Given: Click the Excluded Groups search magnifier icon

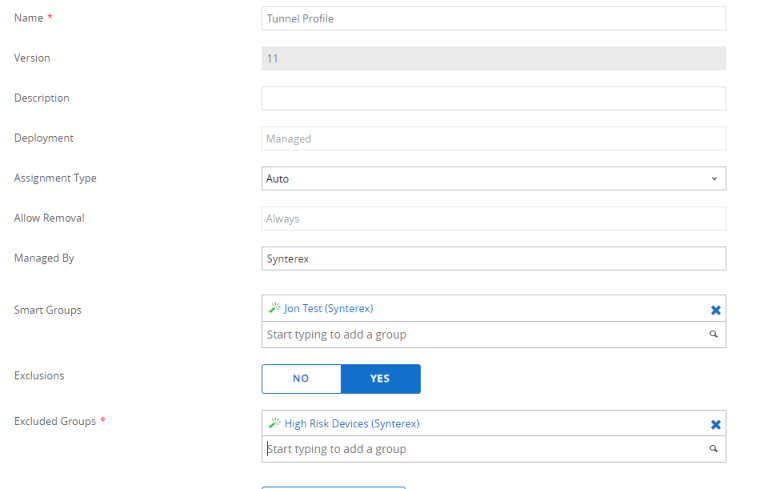Looking at the screenshot, I should tap(714, 450).
